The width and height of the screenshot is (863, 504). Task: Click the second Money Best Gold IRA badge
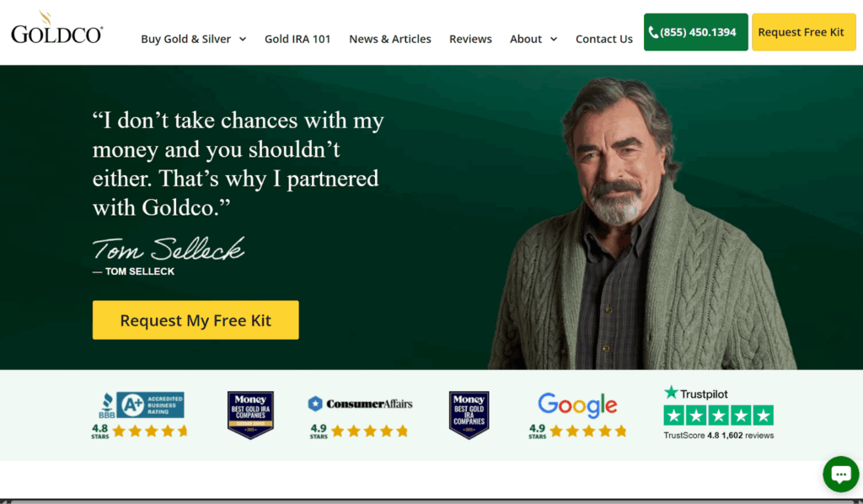(469, 415)
